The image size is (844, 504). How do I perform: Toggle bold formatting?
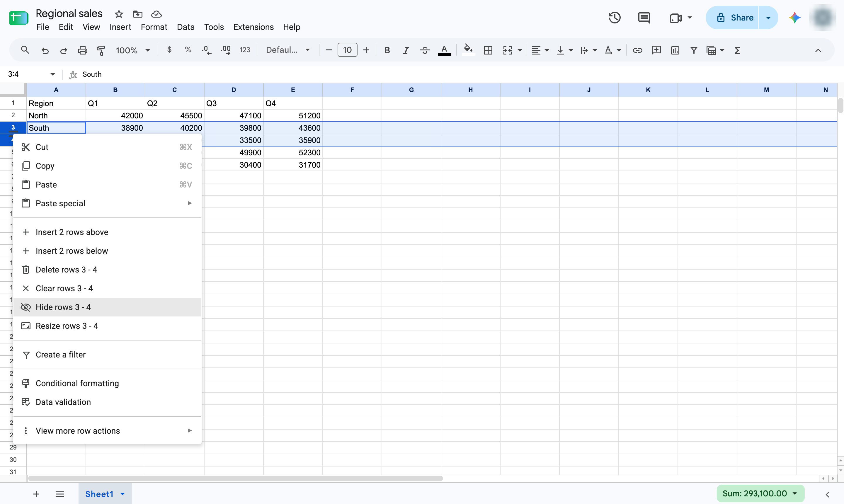point(387,50)
